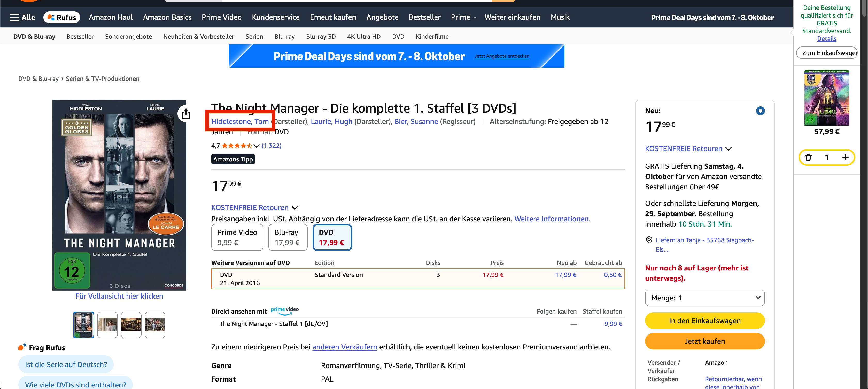Open the Alle hamburger menu
The height and width of the screenshot is (389, 868).
[x=22, y=17]
